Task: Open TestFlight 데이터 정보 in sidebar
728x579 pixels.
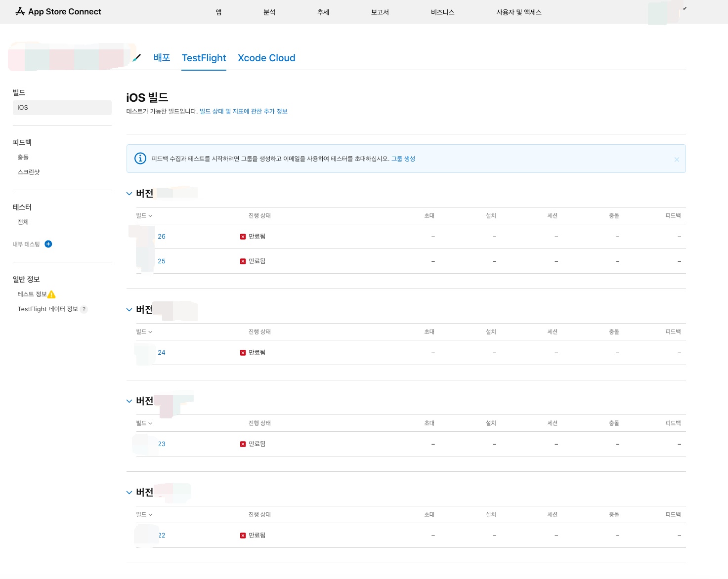Action: [x=48, y=309]
